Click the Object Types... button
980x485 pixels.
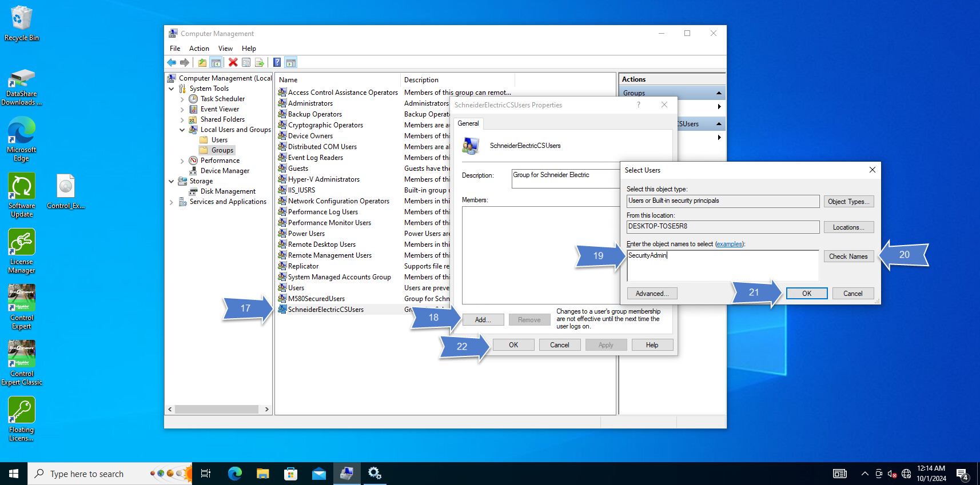click(x=848, y=202)
